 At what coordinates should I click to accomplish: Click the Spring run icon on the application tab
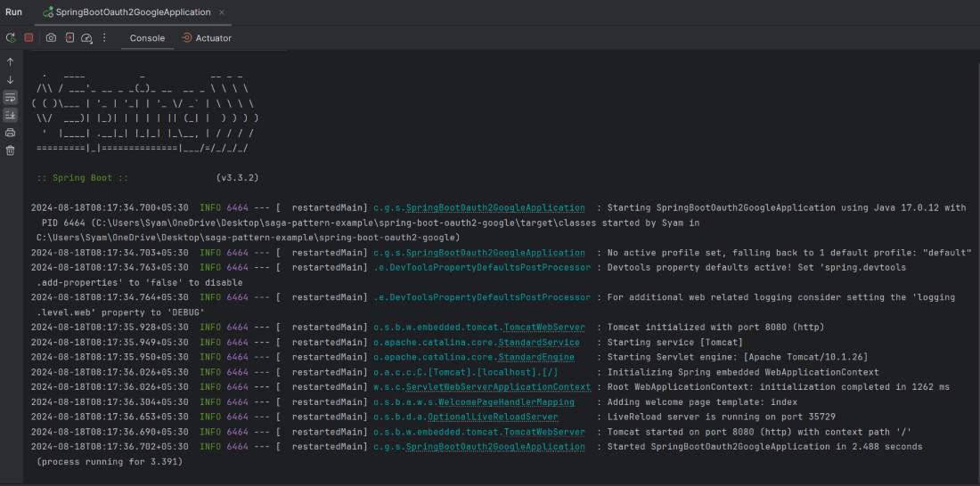point(48,12)
